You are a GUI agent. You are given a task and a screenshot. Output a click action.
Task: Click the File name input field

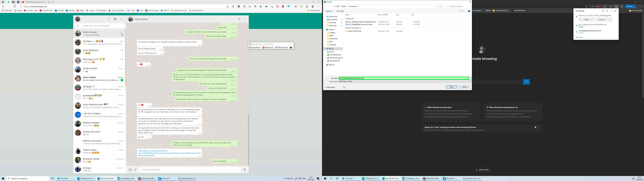tap(404, 78)
